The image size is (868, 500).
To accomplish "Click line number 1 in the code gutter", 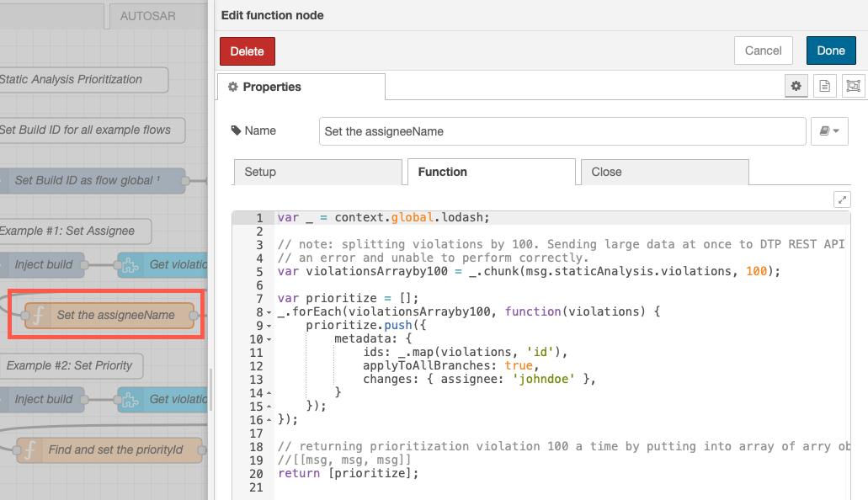I will (x=259, y=218).
